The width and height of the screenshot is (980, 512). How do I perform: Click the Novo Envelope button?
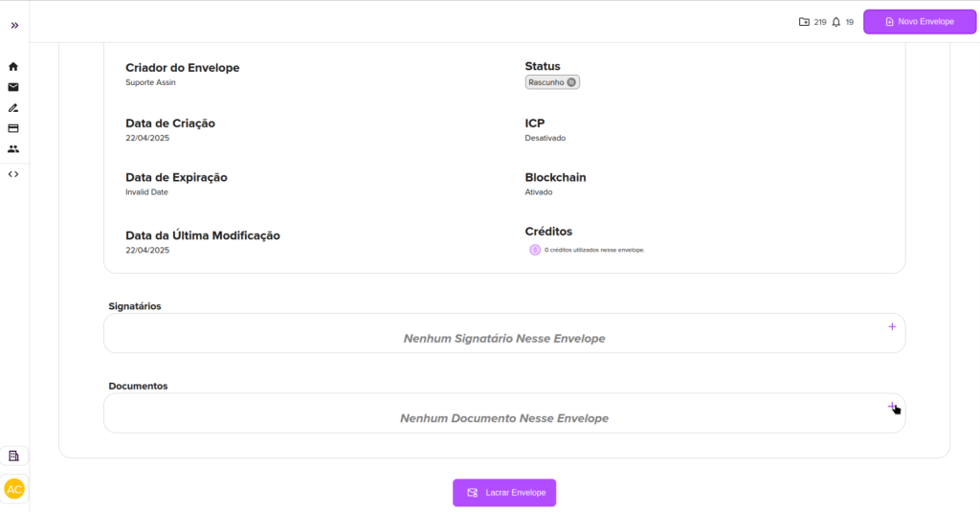pos(919,21)
